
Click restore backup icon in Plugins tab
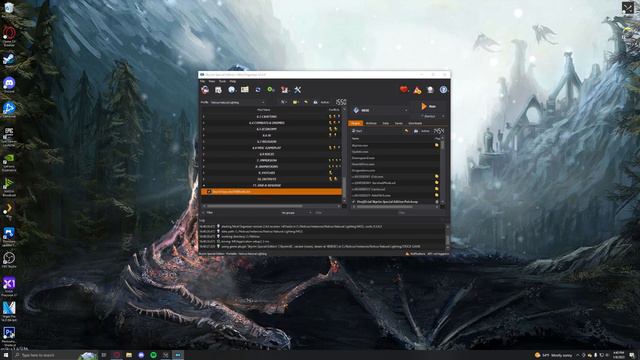(x=406, y=131)
